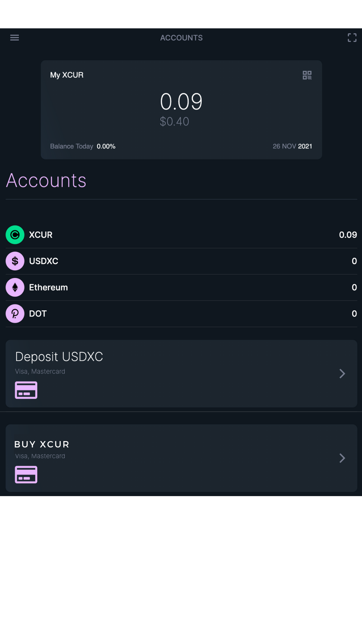Select the green XCUR coin icon

[x=15, y=234]
